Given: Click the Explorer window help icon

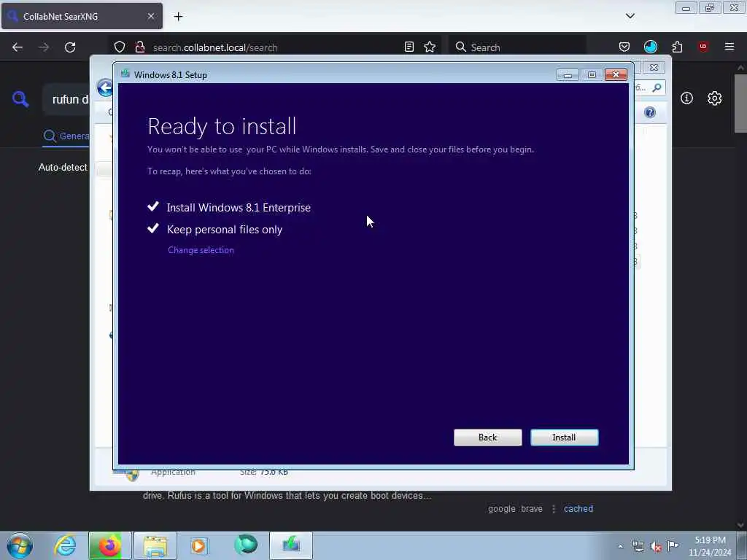Looking at the screenshot, I should [x=650, y=112].
